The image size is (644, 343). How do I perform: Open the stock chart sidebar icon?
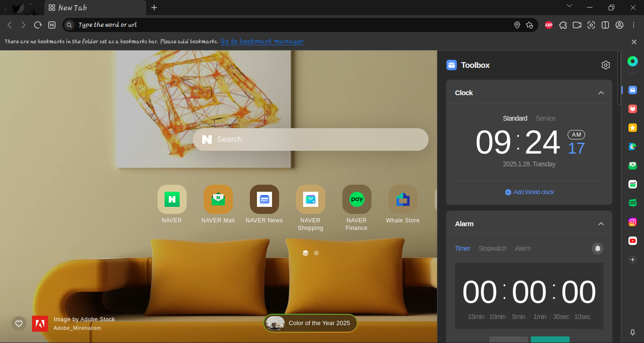tap(633, 184)
